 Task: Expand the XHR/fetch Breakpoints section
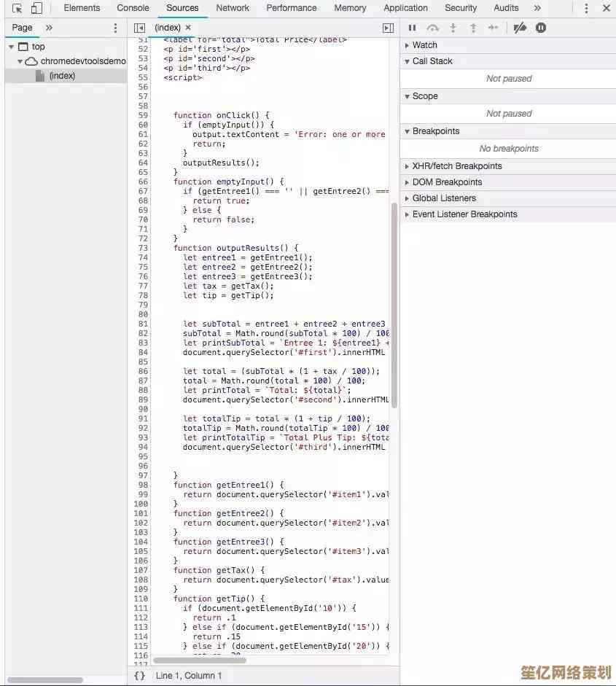click(x=456, y=166)
